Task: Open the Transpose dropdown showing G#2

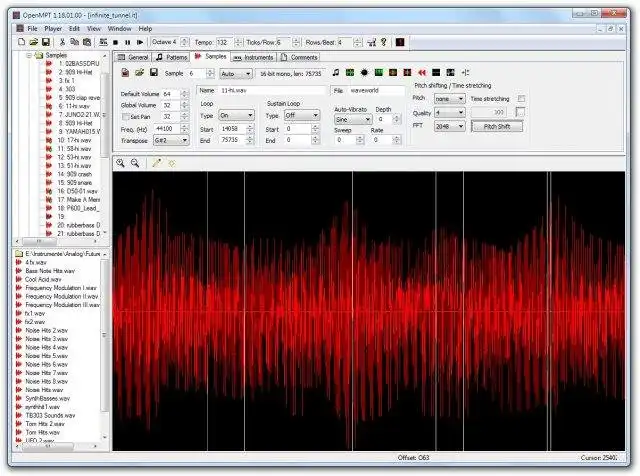Action: (x=171, y=140)
